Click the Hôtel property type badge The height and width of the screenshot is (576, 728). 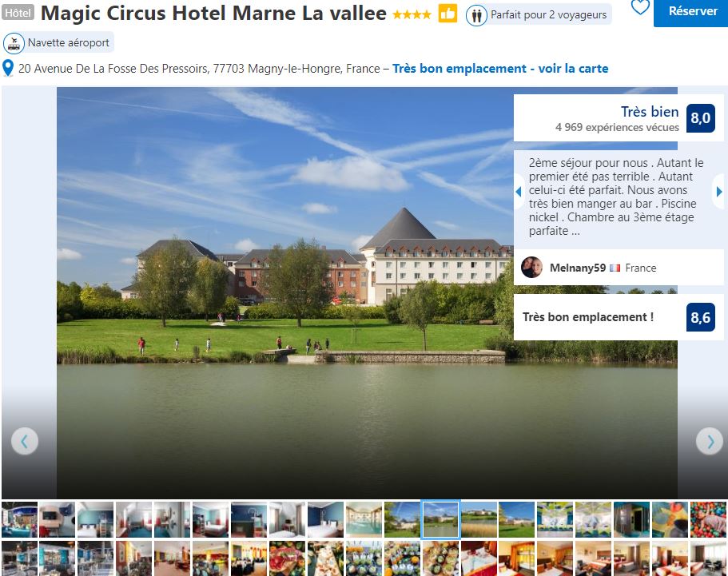18,13
